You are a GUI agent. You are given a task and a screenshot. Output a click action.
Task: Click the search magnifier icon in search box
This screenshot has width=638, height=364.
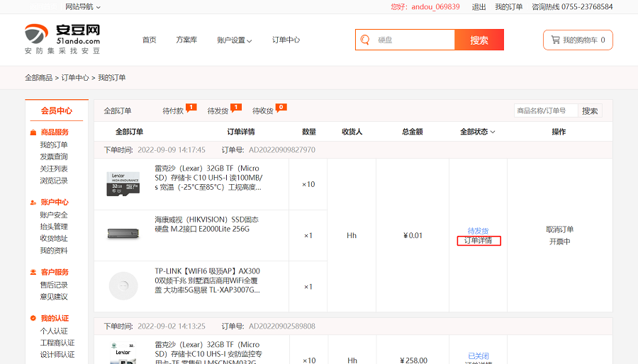[365, 40]
